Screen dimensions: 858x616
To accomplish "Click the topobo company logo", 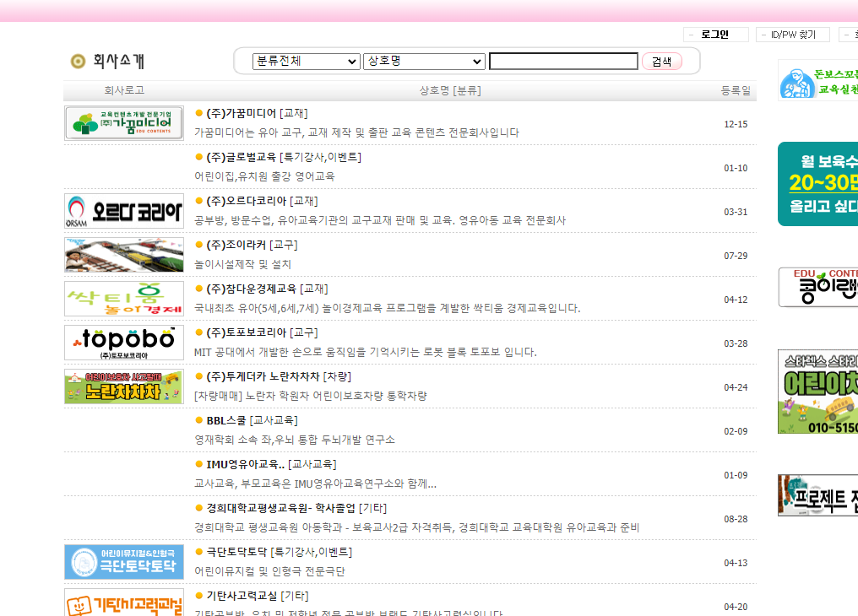I will [124, 343].
